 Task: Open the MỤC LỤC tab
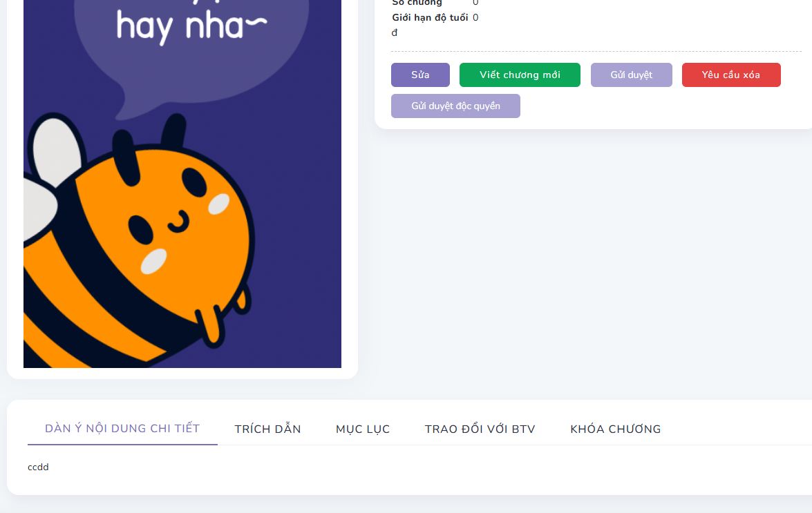[x=363, y=429]
